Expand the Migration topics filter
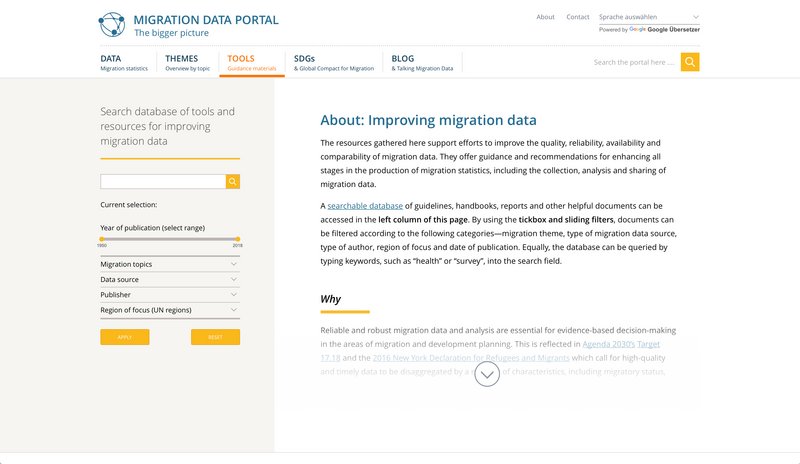 coord(170,264)
